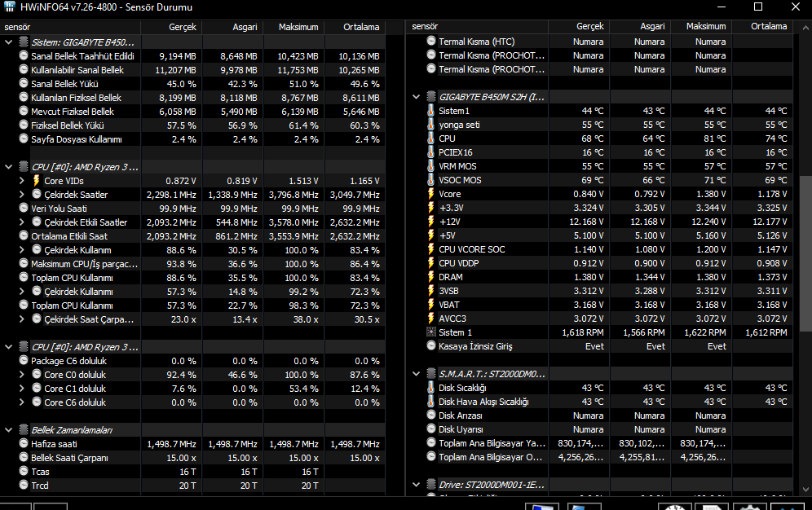This screenshot has width=812, height=510.
Task: Select the Disk Uyarısı row
Action: [x=600, y=429]
